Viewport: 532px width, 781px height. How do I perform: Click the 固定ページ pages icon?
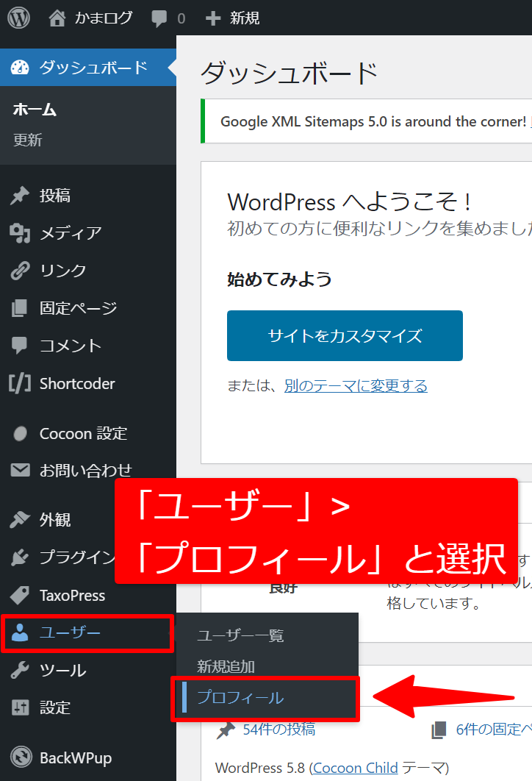(x=20, y=308)
